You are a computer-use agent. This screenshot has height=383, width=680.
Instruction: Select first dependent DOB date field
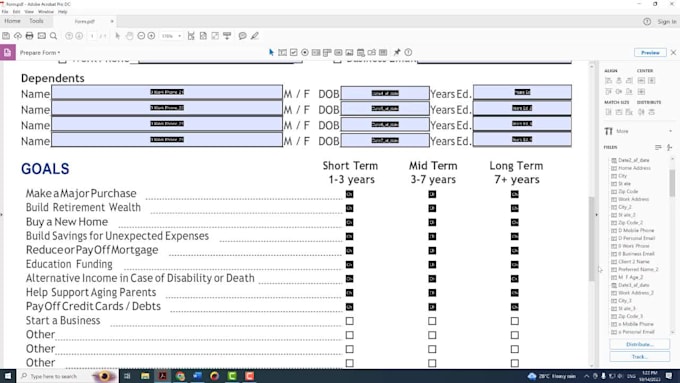pos(385,93)
